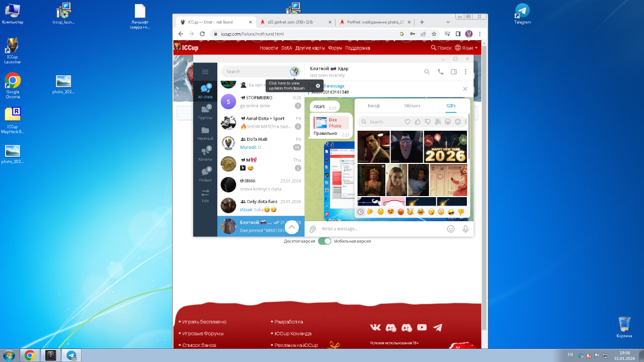Screen dimensions: 644x362
Task: Click the EN language indicator in tray
Action: tap(570, 354)
